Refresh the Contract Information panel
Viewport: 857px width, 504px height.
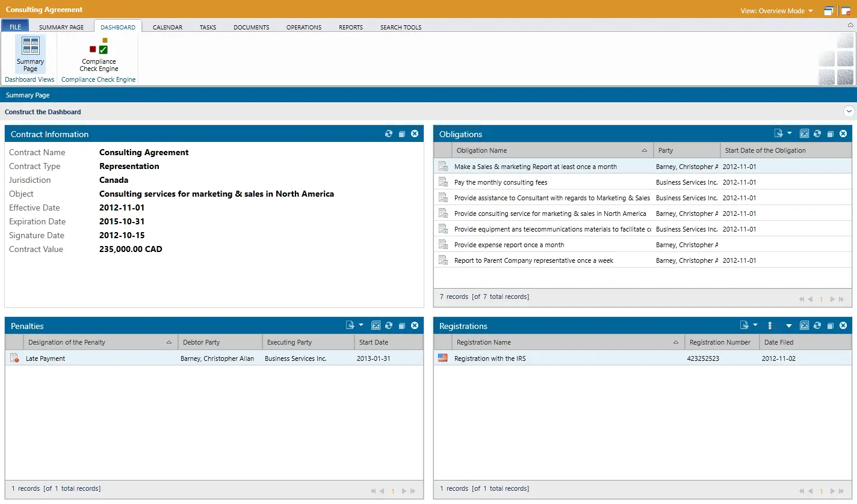[389, 134]
